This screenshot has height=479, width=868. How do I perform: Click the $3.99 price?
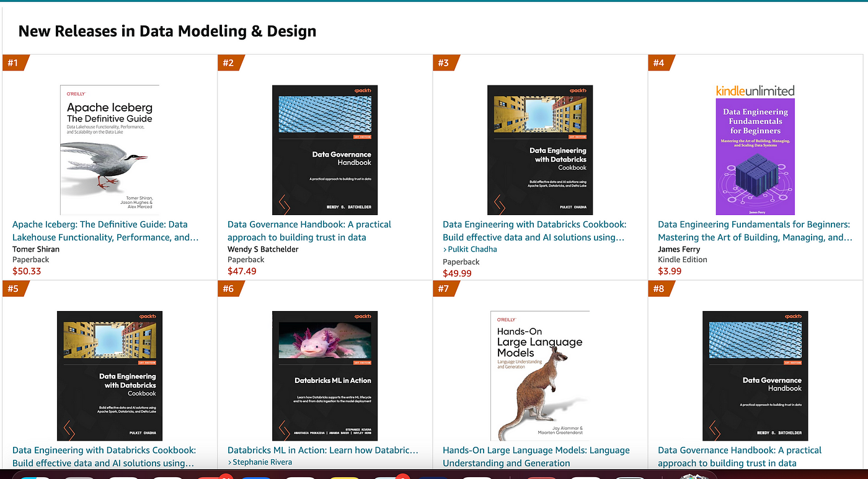click(x=670, y=271)
